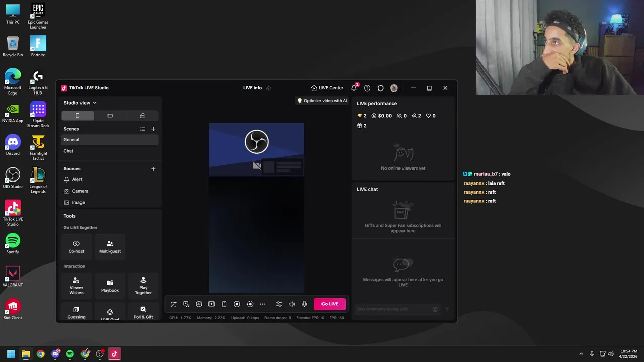The width and height of the screenshot is (644, 362).
Task: Show hidden system tray icons
Action: point(581,354)
